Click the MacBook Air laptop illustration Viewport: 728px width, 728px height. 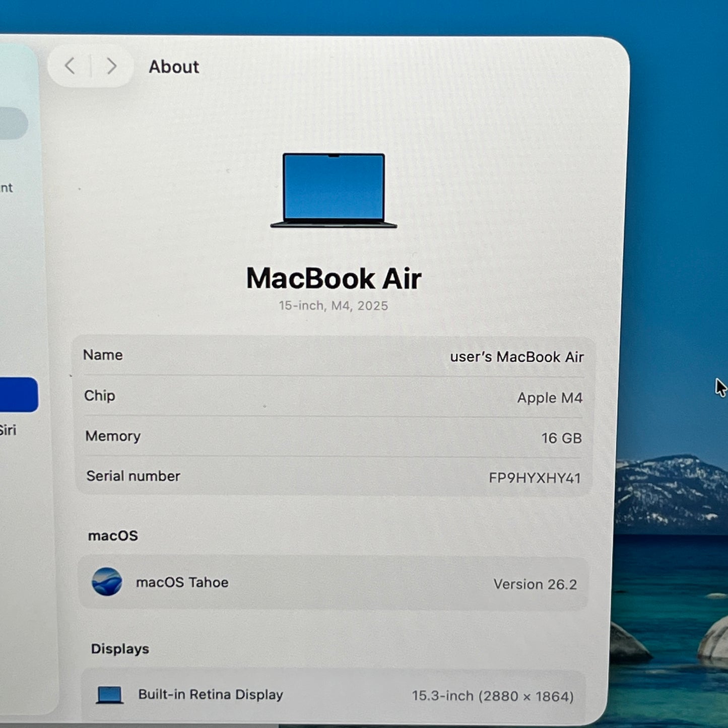tap(334, 190)
